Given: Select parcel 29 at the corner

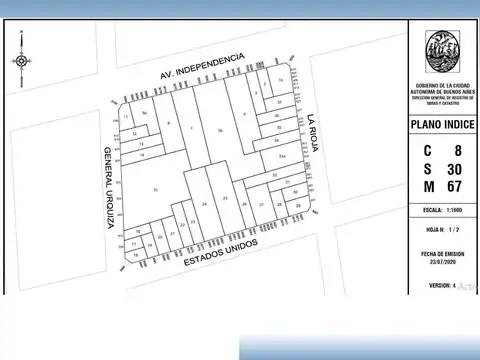Looking at the screenshot, I should pos(298,206).
